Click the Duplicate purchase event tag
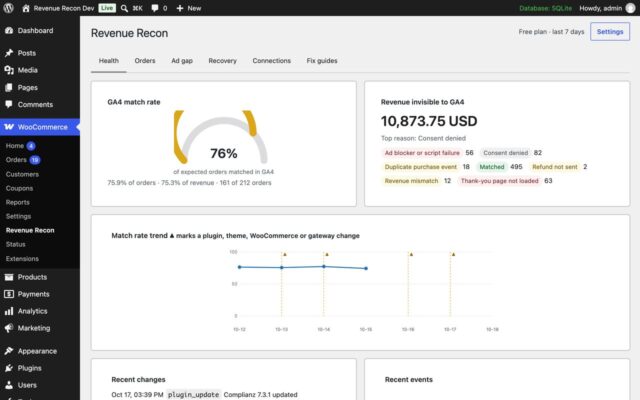This screenshot has width=640, height=400. point(420,167)
